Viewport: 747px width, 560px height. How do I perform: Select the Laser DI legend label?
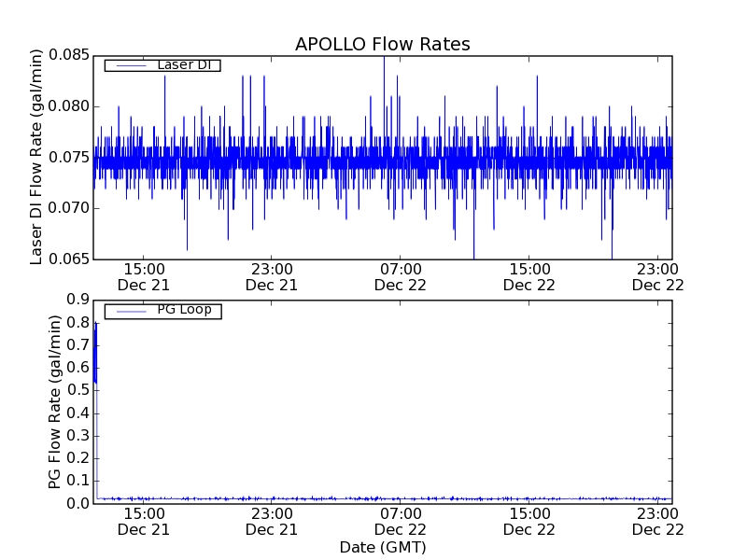(184, 65)
